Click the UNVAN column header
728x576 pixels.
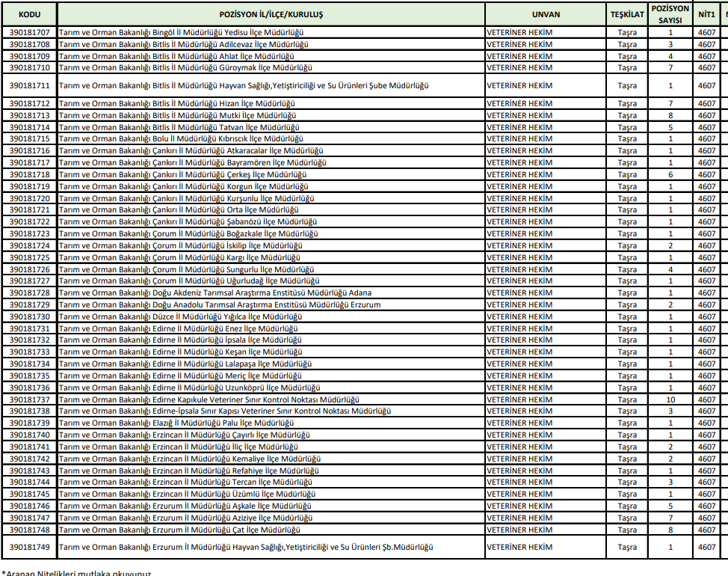pos(546,14)
